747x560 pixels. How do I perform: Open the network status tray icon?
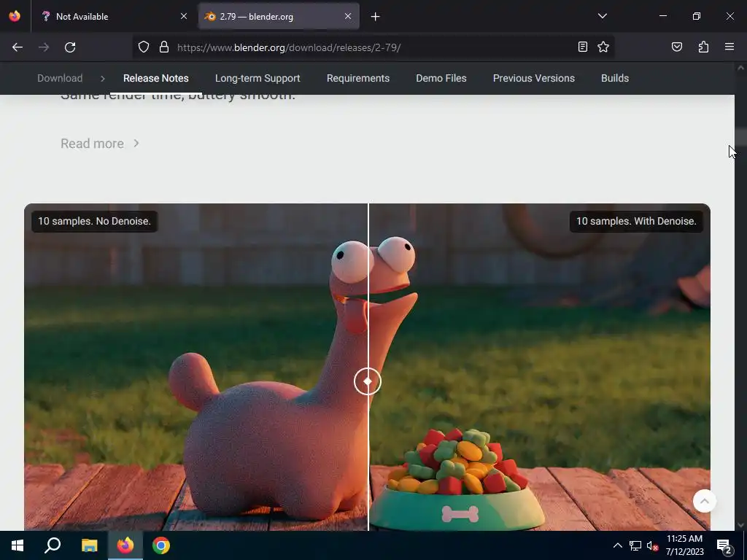(635, 545)
